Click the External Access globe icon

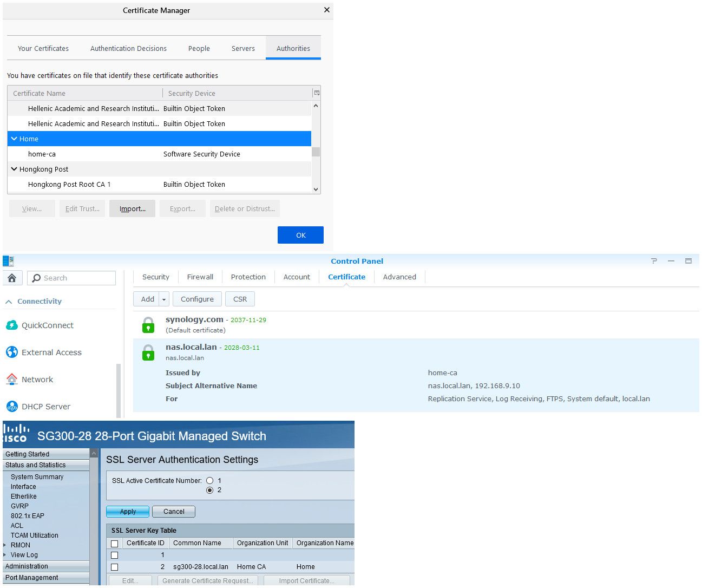[12, 352]
